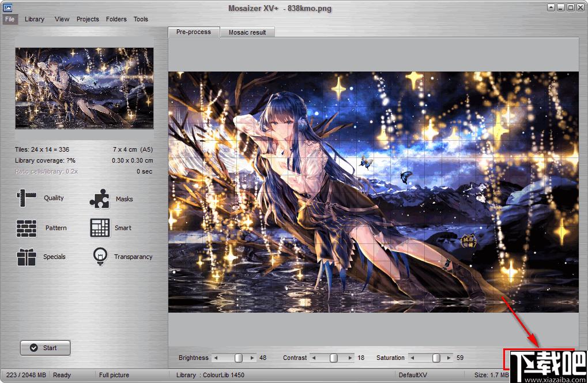The height and width of the screenshot is (383, 588).
Task: Open the View menu
Action: point(62,19)
